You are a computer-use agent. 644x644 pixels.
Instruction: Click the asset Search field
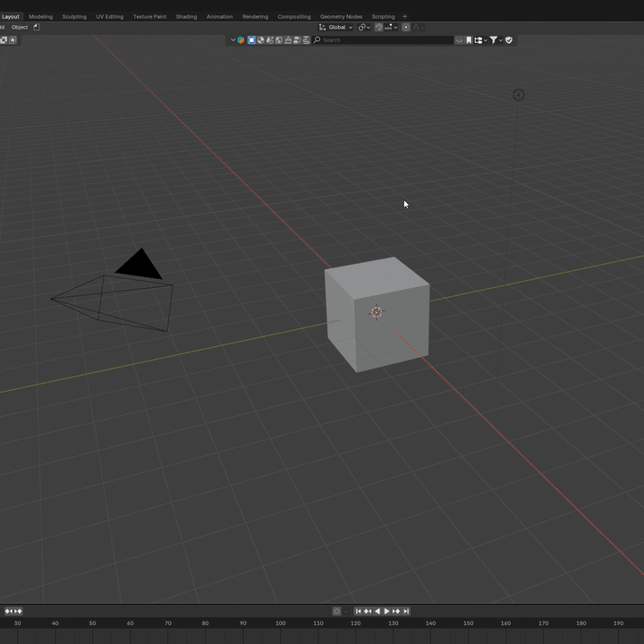click(383, 40)
